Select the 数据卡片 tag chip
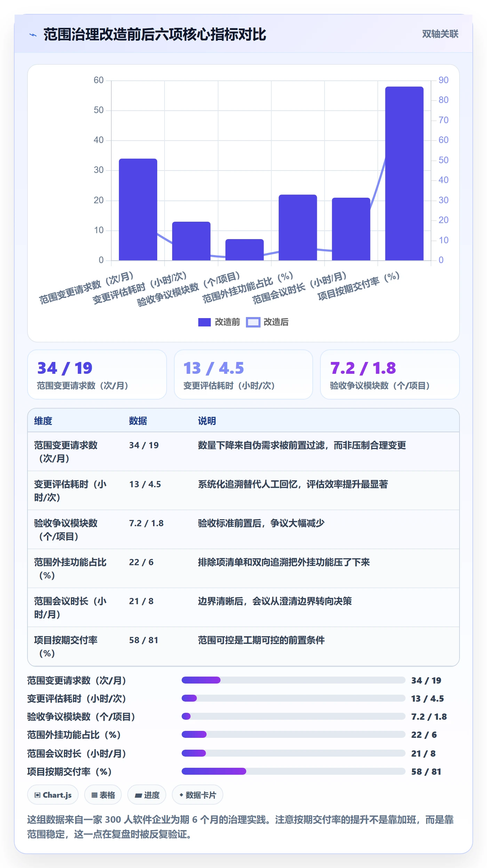This screenshot has width=487, height=868. tap(198, 795)
